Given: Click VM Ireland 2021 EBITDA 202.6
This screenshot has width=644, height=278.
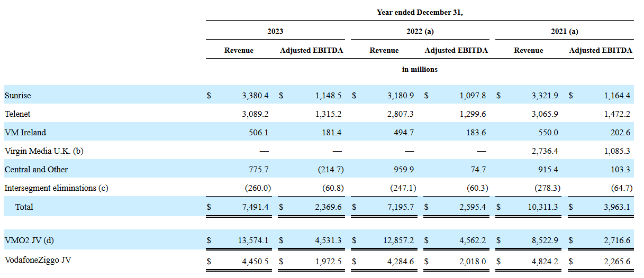Looking at the screenshot, I should pyautogui.click(x=621, y=133).
